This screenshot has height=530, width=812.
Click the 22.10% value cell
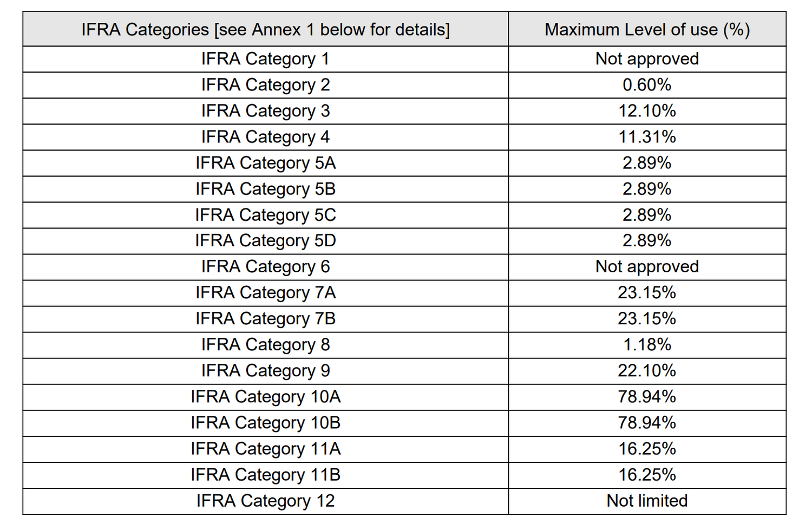[x=647, y=370]
